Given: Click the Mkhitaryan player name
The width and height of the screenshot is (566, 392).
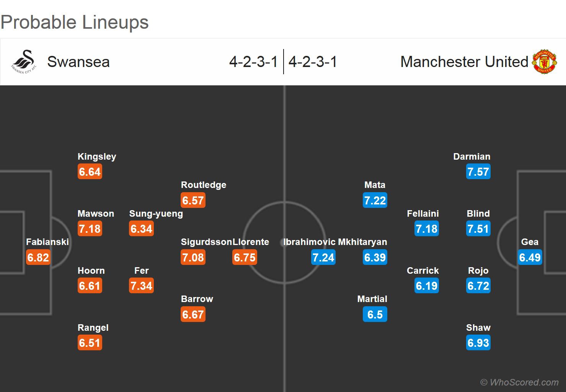Looking at the screenshot, I should coord(362,242).
